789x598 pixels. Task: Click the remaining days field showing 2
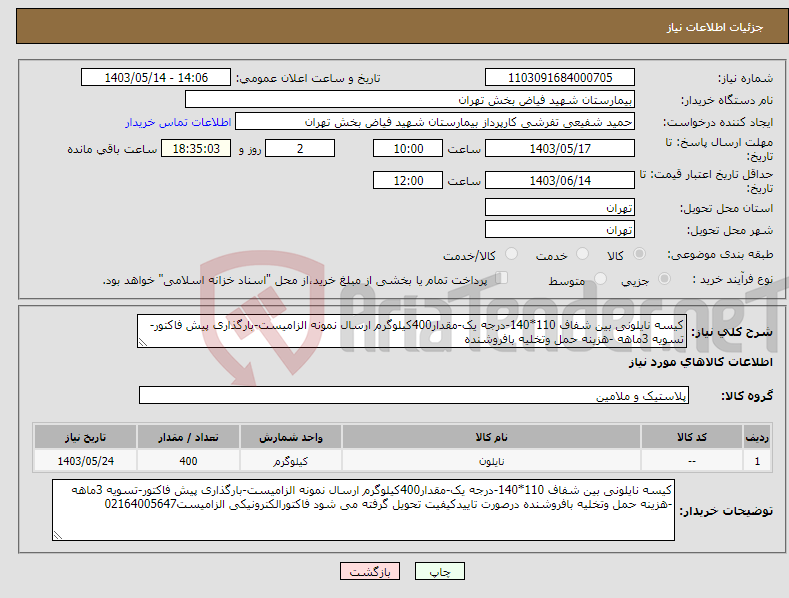point(300,148)
